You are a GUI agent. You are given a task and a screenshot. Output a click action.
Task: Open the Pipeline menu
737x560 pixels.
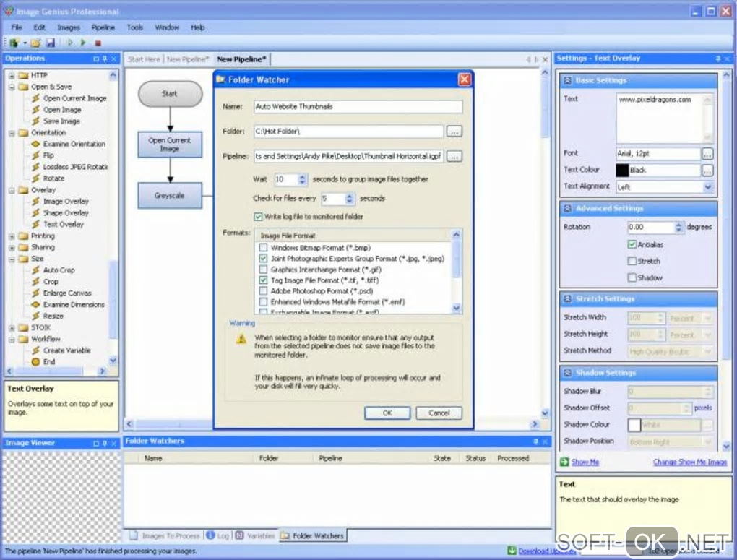[103, 27]
